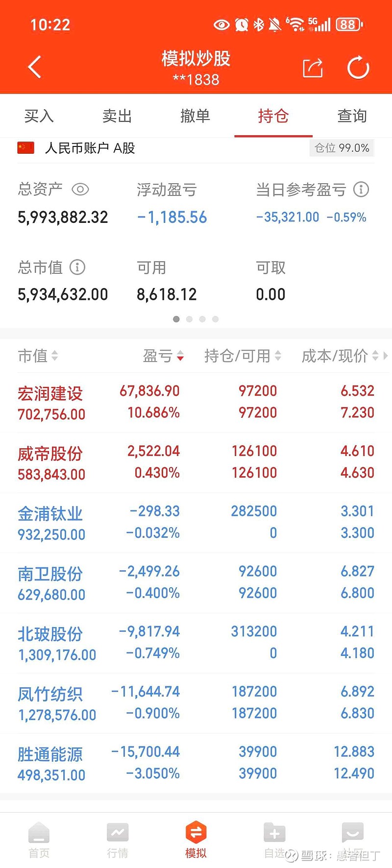Switch to the 买入 tab
Image resolution: width=392 pixels, height=868 pixels.
39,116
